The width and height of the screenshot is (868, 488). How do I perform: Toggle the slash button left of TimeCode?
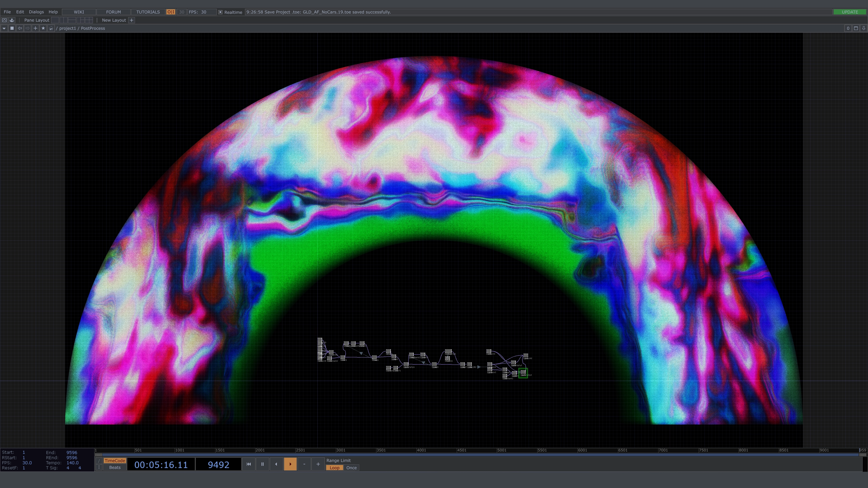99,461
